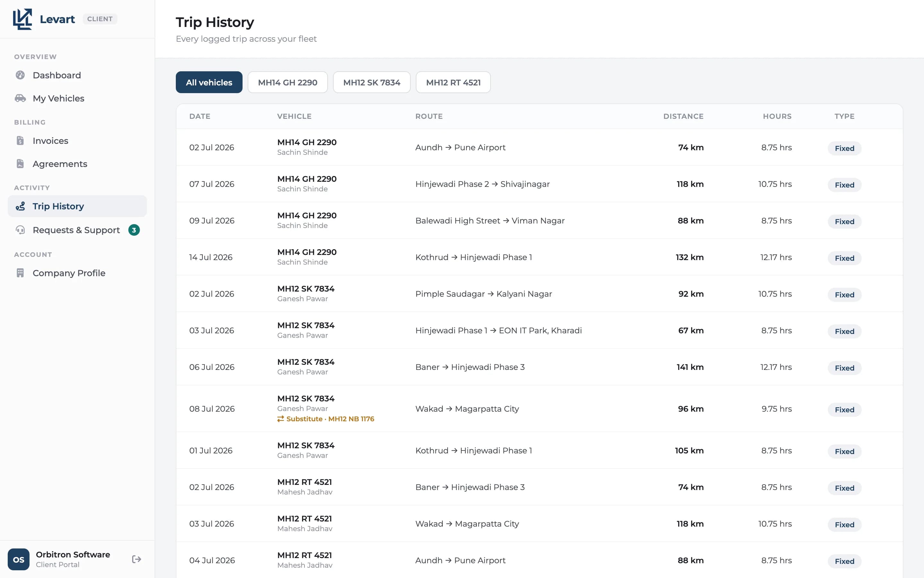924x578 pixels.
Task: Click the DISTANCE column header
Action: coord(683,116)
